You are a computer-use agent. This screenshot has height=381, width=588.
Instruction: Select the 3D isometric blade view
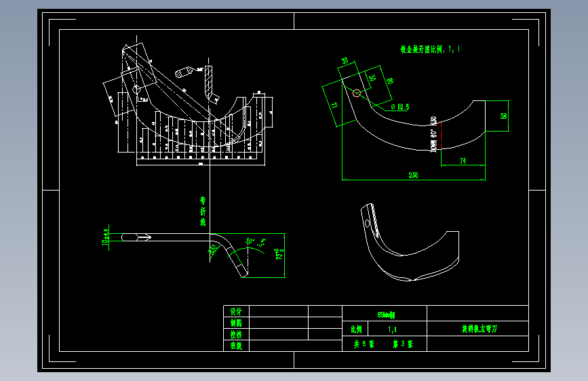click(x=410, y=242)
